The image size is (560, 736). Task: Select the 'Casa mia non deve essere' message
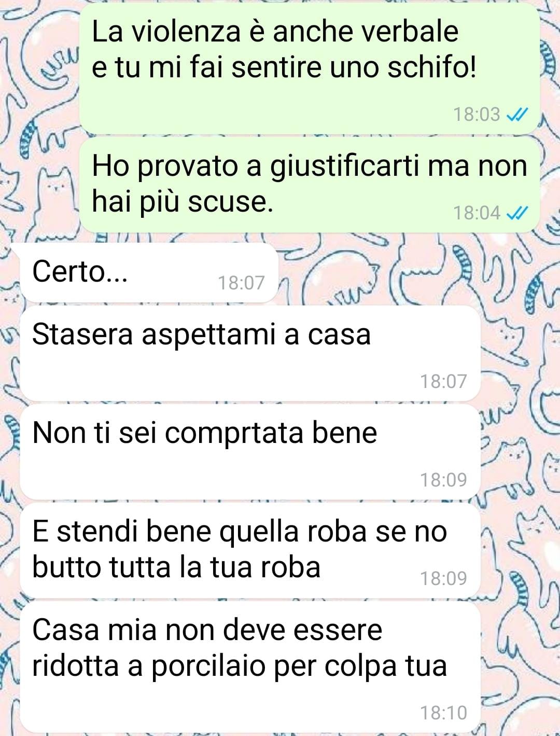coord(250,666)
